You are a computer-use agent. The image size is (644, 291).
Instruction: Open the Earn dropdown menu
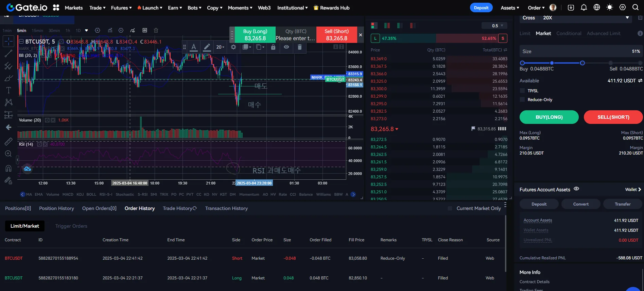(175, 8)
